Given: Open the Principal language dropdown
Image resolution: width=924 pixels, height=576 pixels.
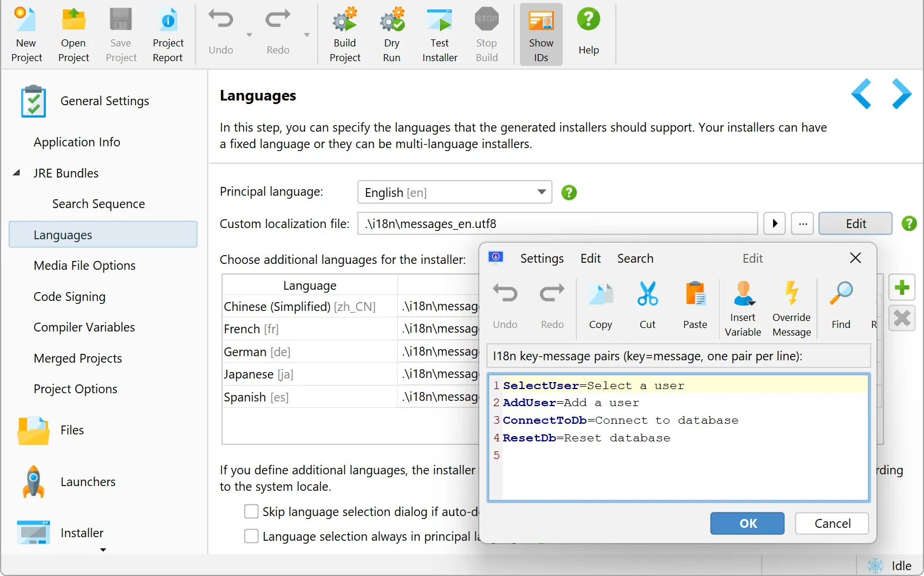Looking at the screenshot, I should (x=455, y=192).
